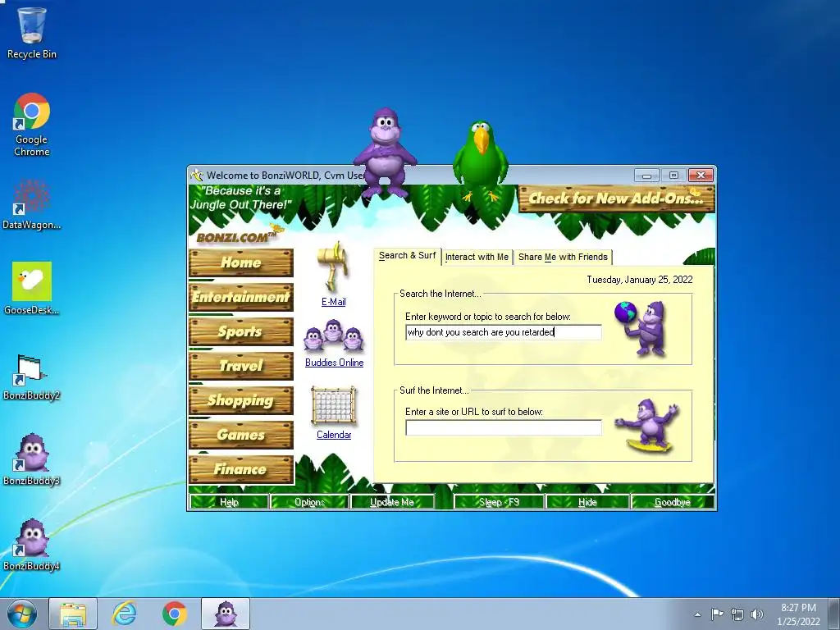Viewport: 840px width, 630px height.
Task: Select the BonziBuddy2 desktop shortcut
Action: pyautogui.click(x=32, y=377)
